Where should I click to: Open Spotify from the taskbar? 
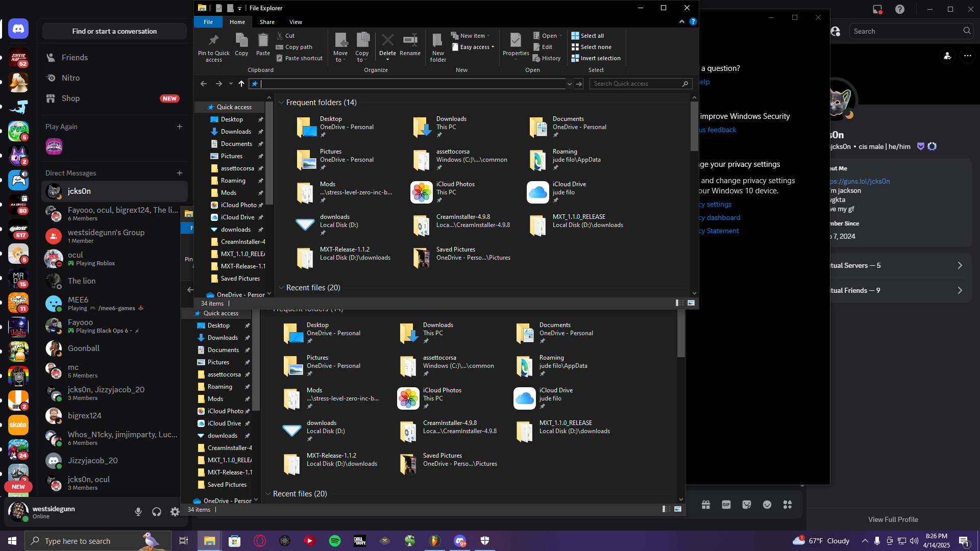[335, 541]
